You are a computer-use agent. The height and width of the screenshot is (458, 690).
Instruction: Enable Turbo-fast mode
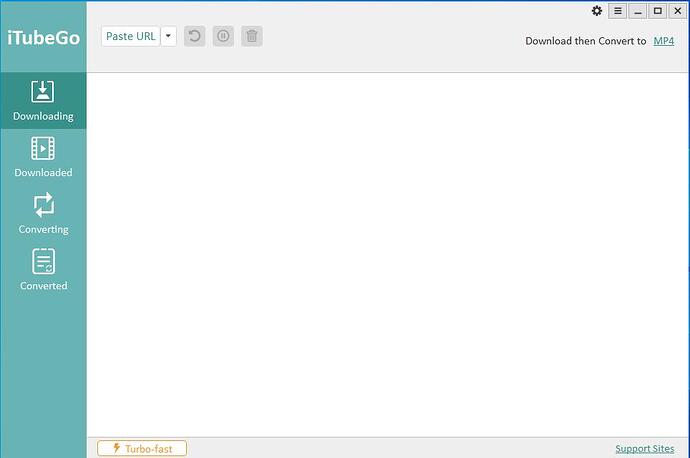pos(142,448)
